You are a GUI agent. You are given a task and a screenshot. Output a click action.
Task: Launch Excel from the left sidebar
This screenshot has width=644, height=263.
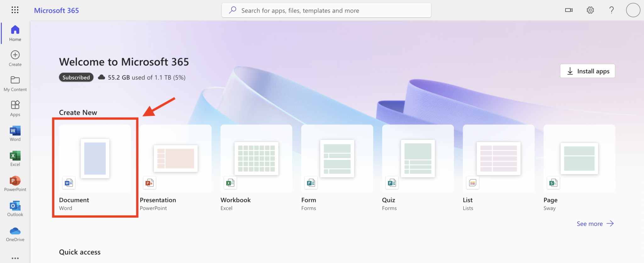pyautogui.click(x=15, y=159)
